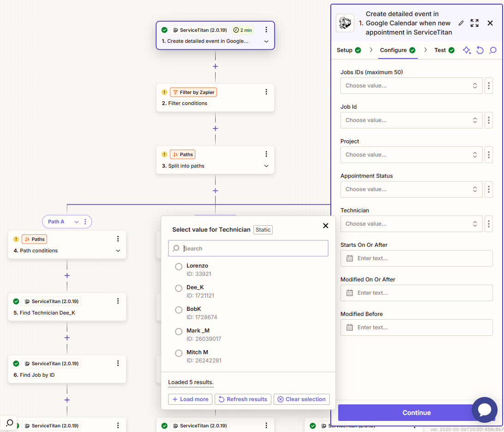Open Technician dropdown
504x432 pixels.
pyautogui.click(x=411, y=224)
